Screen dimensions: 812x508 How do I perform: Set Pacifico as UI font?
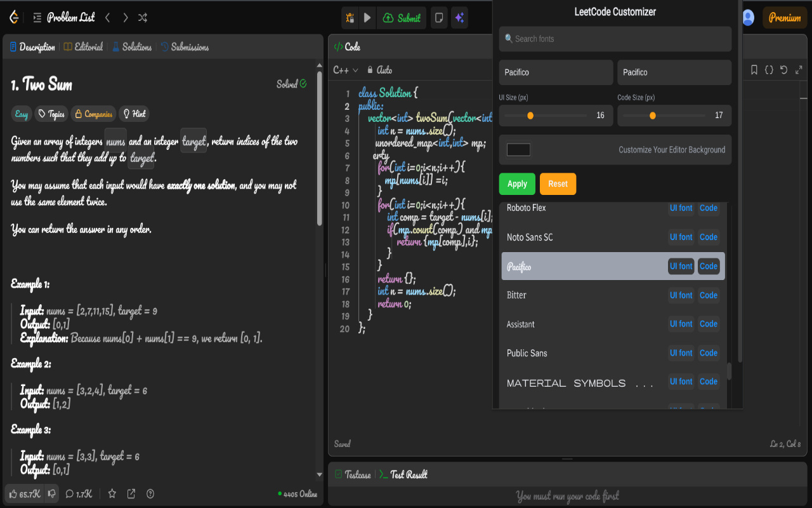[x=681, y=266]
